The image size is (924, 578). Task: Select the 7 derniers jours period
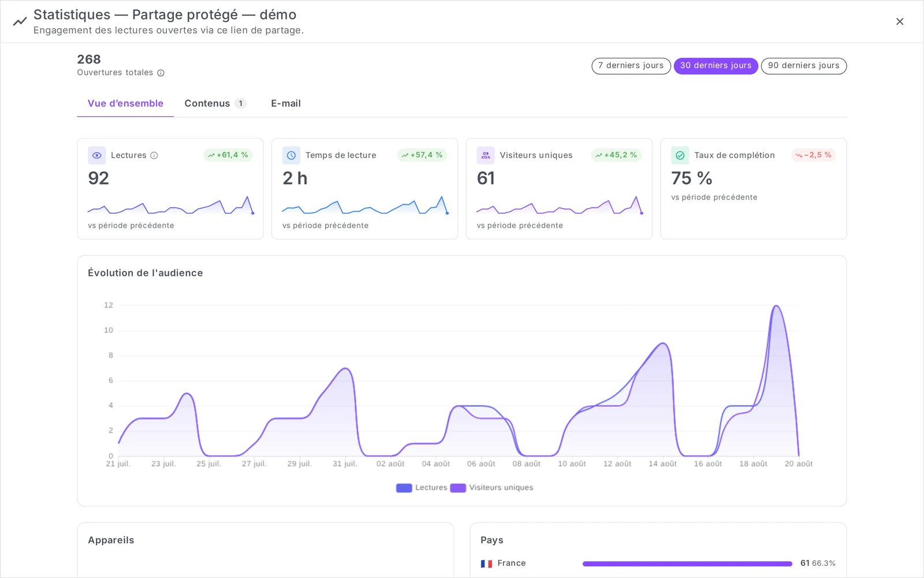(631, 66)
